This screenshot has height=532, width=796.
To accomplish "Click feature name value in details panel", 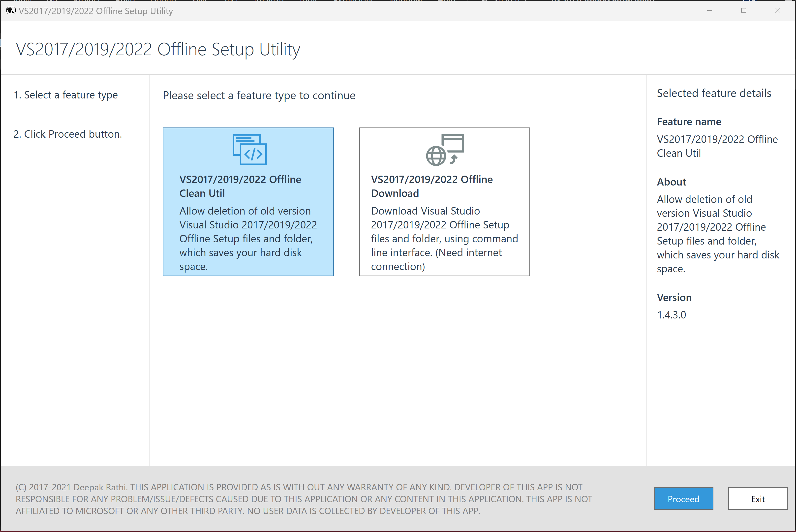I will [717, 146].
